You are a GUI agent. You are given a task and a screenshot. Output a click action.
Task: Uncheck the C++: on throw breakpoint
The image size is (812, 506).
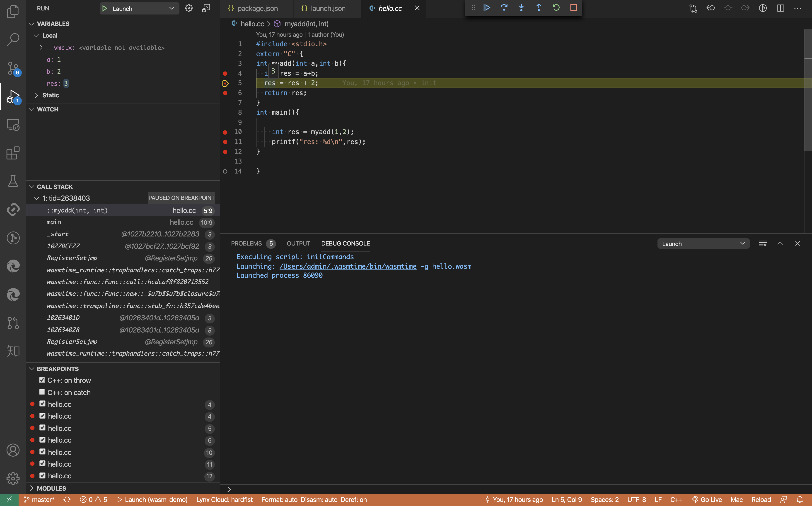click(x=42, y=380)
